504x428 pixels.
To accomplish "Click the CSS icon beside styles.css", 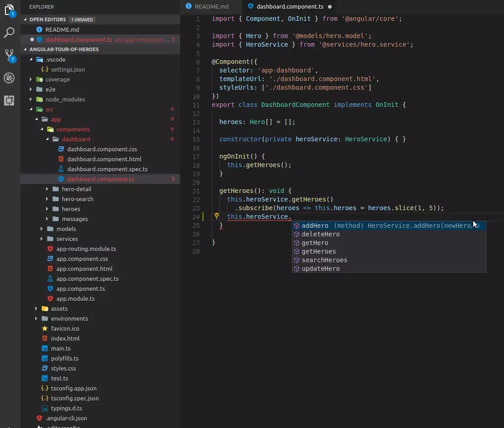I will coord(45,368).
